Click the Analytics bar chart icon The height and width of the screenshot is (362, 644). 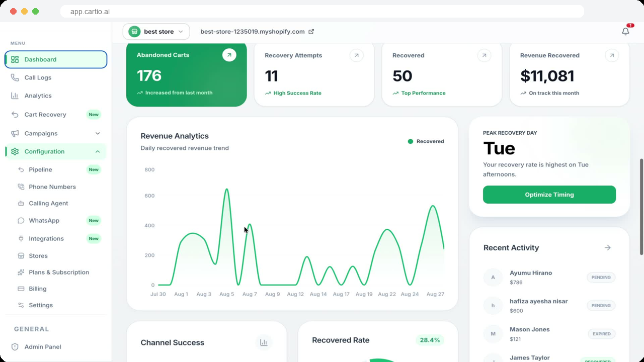tap(15, 96)
